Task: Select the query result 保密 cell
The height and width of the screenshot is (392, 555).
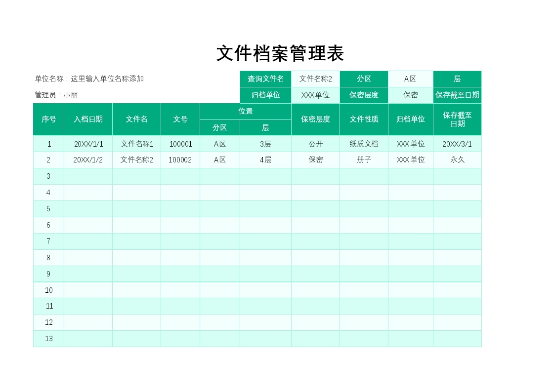Action: [x=411, y=95]
